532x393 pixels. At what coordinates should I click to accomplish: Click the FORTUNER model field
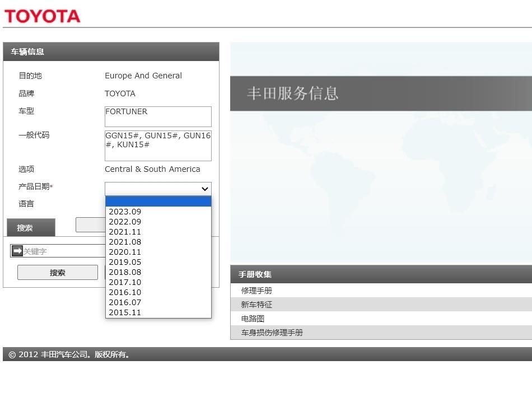point(158,116)
